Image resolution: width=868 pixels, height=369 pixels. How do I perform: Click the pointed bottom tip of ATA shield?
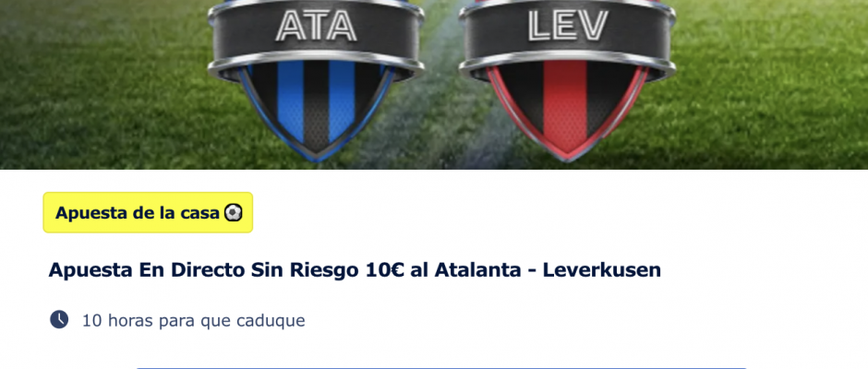[x=316, y=154]
